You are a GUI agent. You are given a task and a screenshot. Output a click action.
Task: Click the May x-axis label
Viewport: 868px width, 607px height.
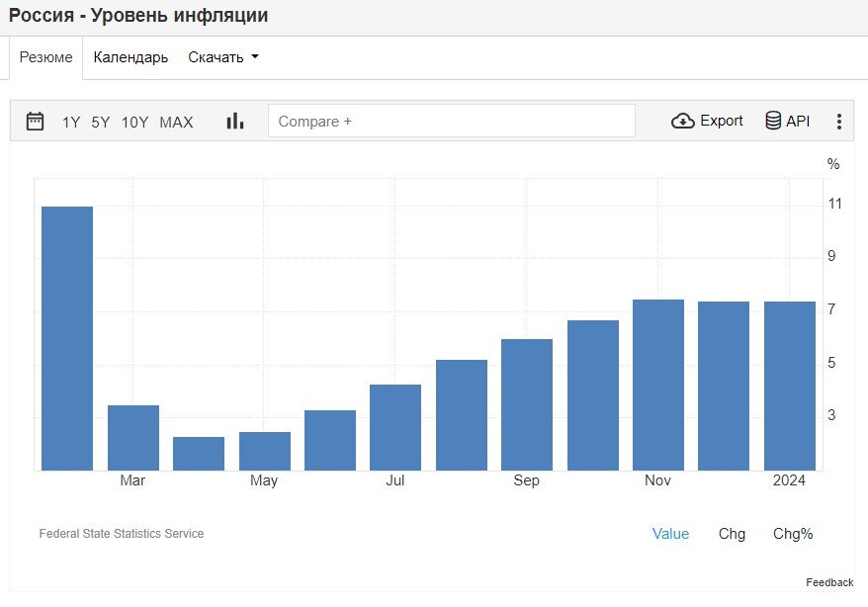click(x=264, y=480)
